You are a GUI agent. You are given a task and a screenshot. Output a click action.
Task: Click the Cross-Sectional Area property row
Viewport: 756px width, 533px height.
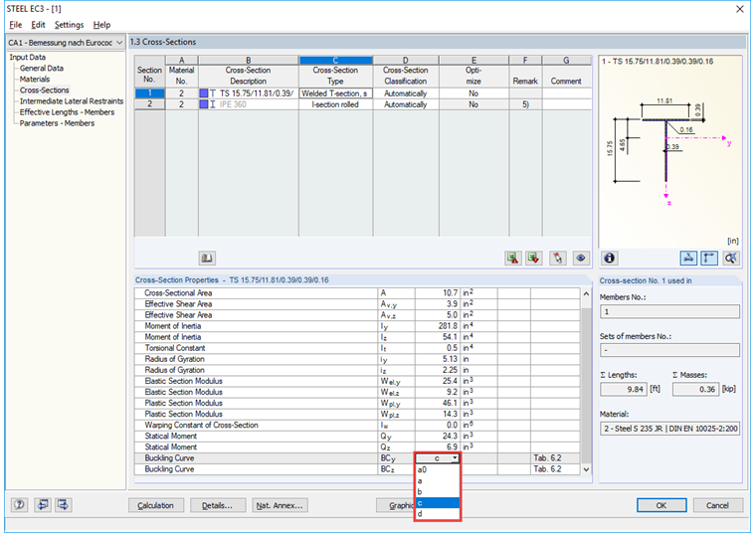357,293
